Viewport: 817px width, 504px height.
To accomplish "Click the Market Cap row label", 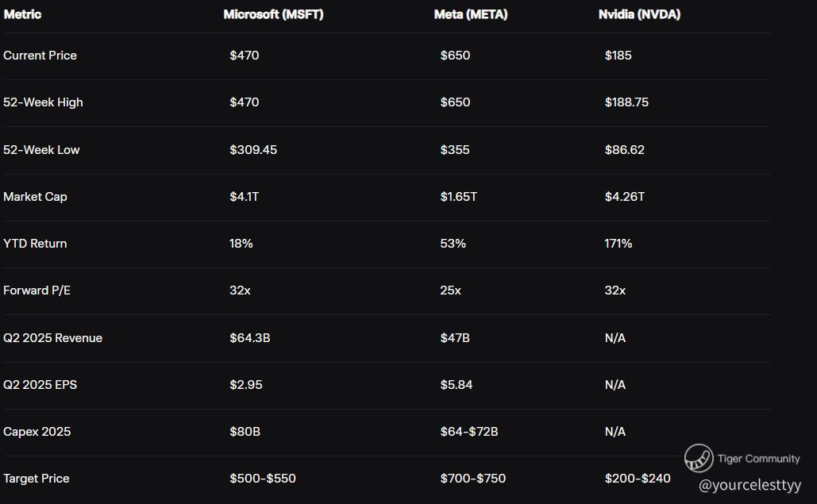I will (35, 197).
